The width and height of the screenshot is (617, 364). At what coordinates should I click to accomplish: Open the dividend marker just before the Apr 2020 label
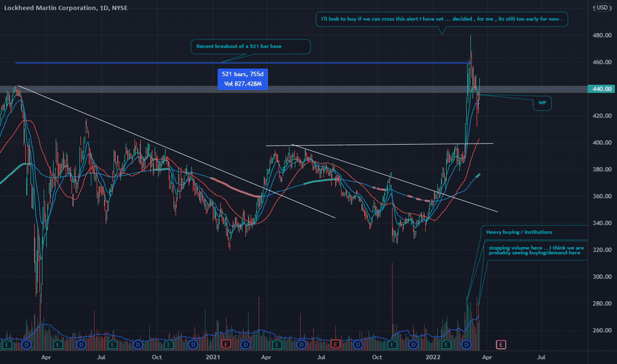tap(26, 345)
